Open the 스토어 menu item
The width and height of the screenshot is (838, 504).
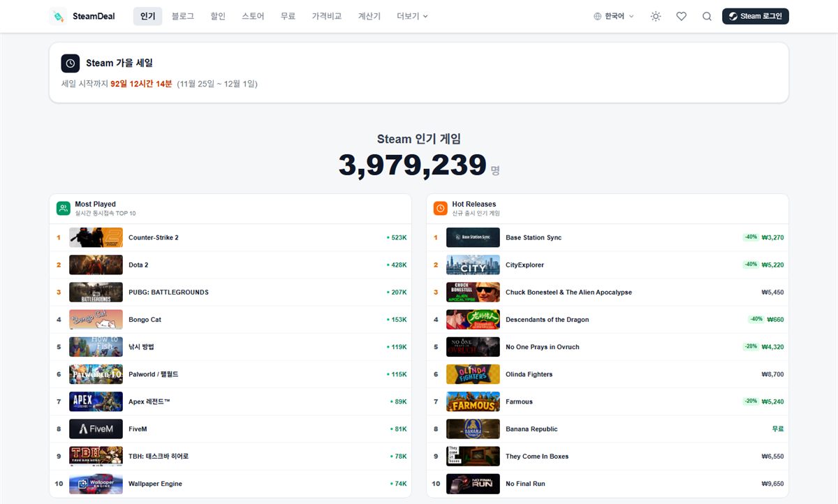click(x=253, y=16)
